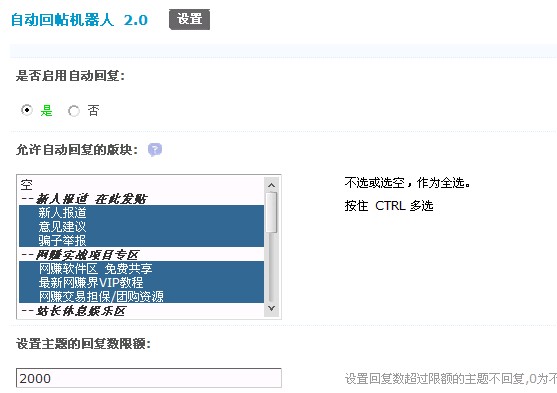Select the 网赚软件区 免费共享 option

(x=141, y=268)
